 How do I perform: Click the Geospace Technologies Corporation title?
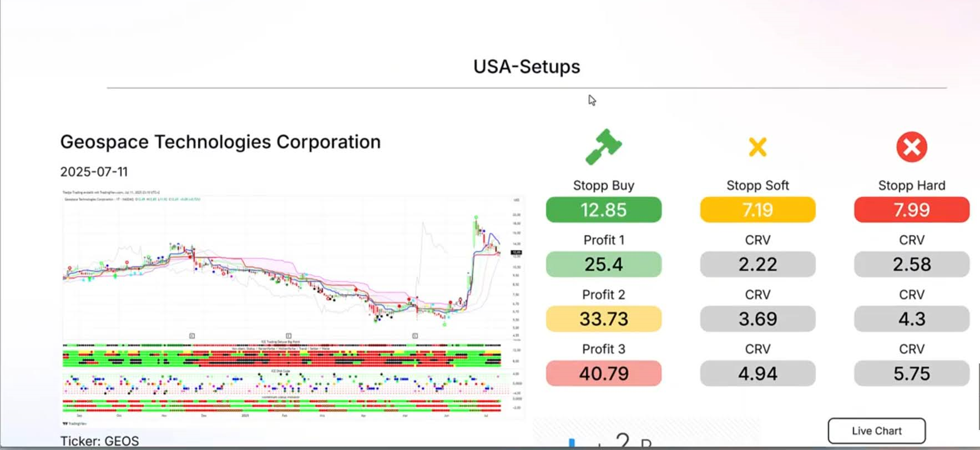point(220,142)
